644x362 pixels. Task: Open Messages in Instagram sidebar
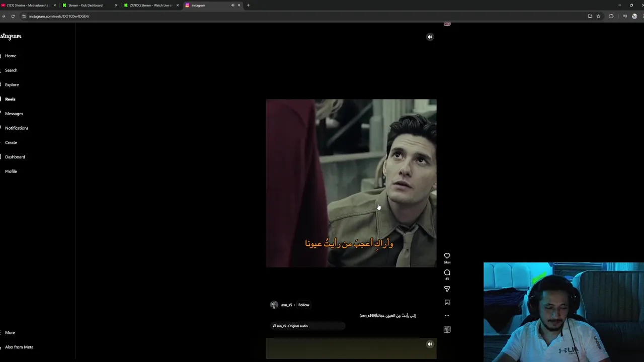click(x=14, y=114)
